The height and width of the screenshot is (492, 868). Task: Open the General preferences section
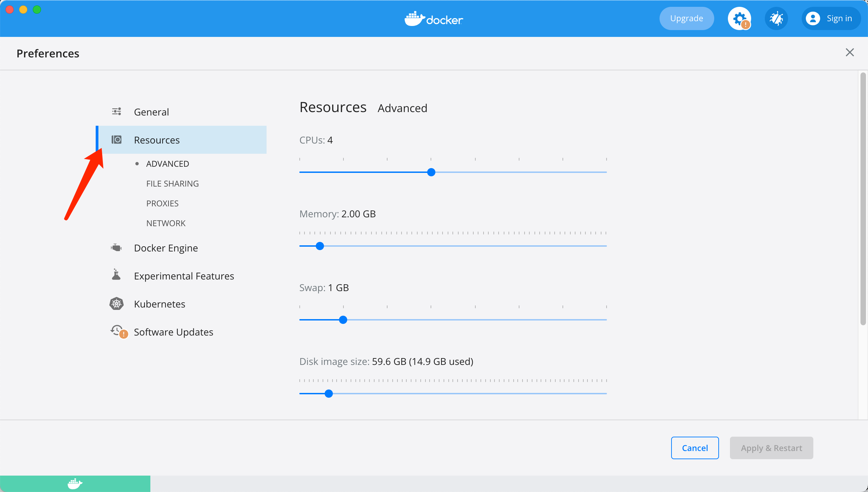click(x=181, y=112)
